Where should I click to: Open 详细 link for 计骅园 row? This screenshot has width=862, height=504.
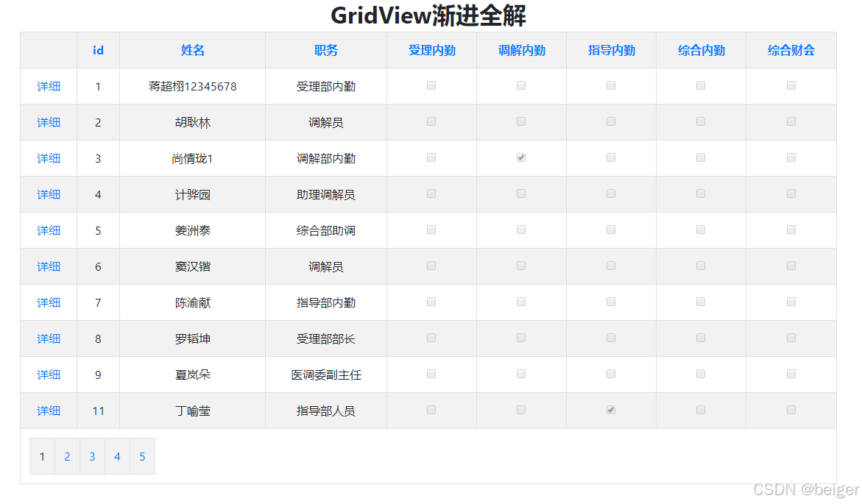tap(49, 194)
